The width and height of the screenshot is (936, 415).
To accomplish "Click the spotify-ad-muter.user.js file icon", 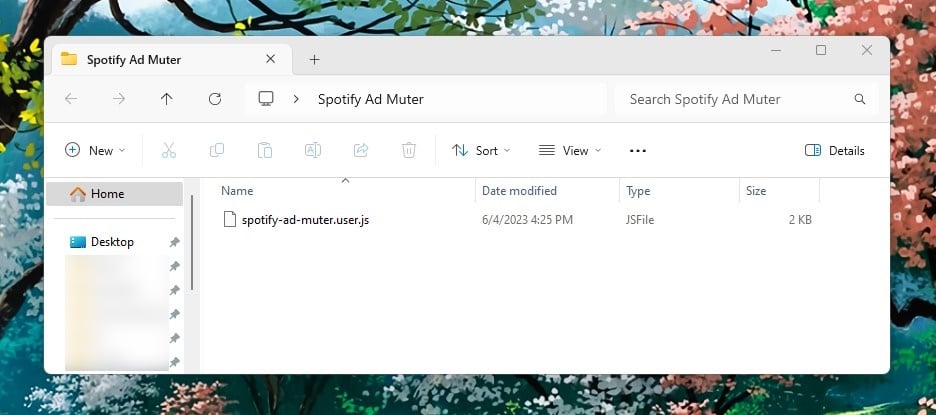I will point(230,220).
